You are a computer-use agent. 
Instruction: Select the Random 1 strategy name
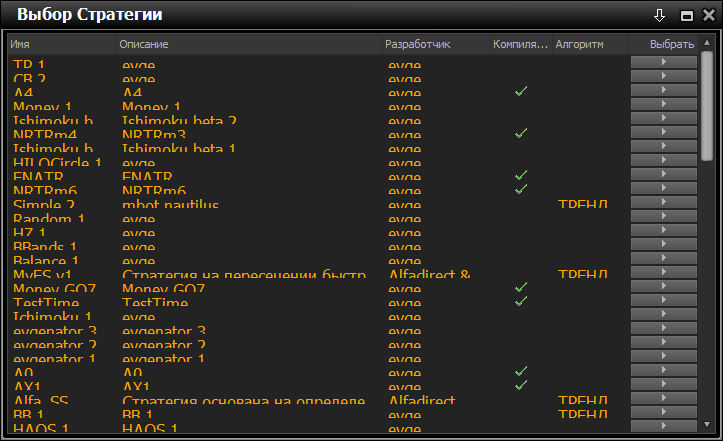tap(49, 219)
